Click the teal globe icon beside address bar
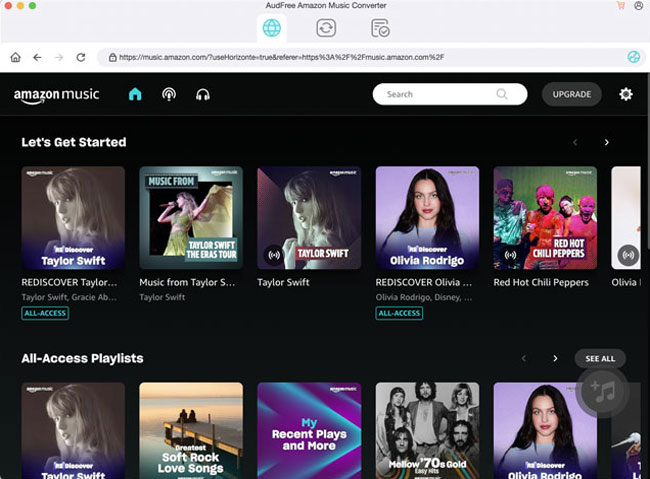This screenshot has width=650, height=479. point(633,57)
